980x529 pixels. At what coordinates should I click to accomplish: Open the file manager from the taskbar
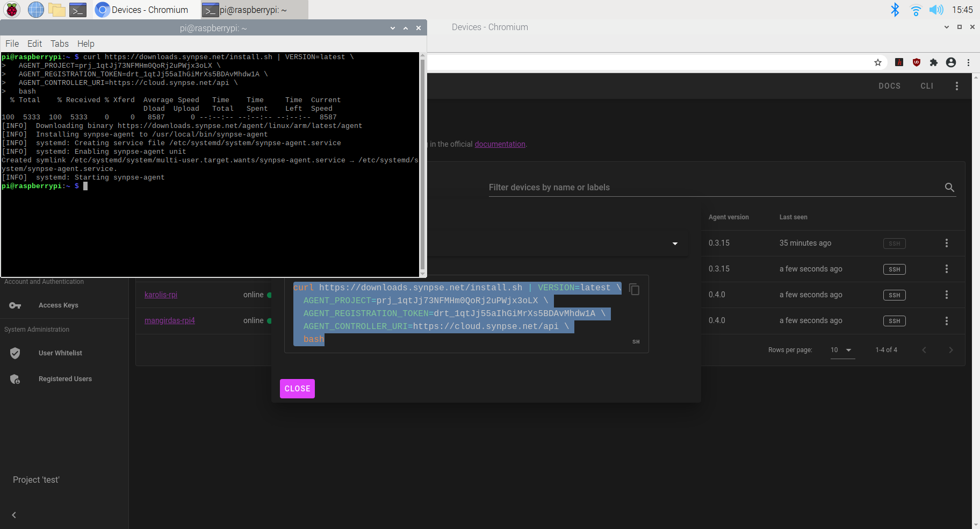[57, 9]
